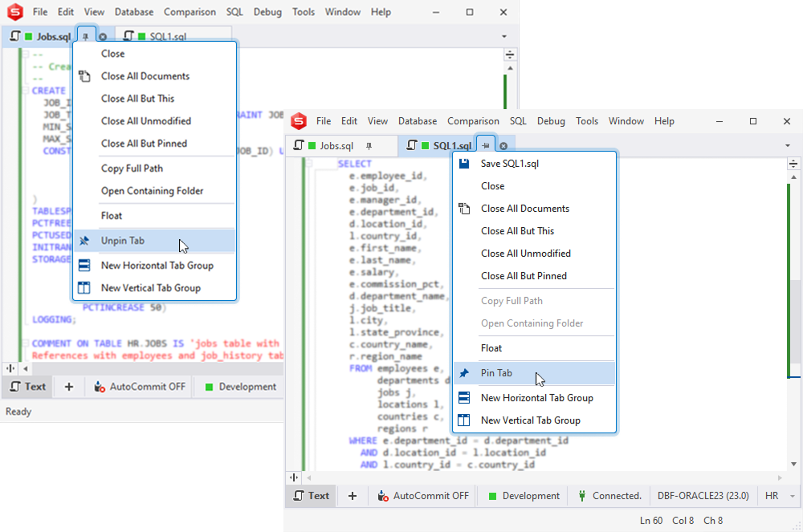Collapse the CREATE block fold marker in the left editor
Screen dimensions: 803x532
click(25, 91)
